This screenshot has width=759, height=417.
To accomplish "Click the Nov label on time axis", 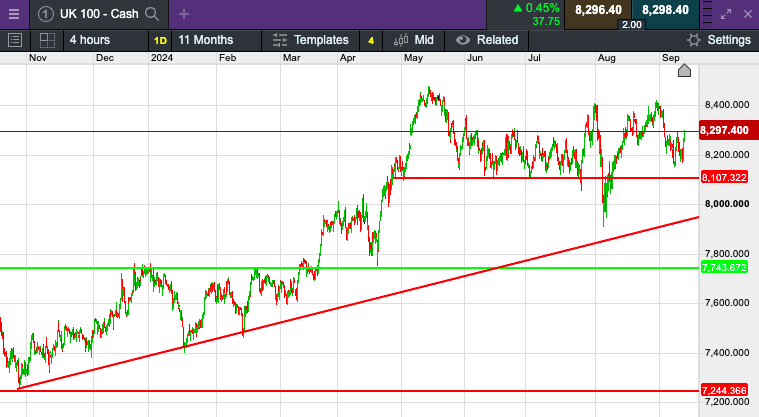I will coord(38,58).
